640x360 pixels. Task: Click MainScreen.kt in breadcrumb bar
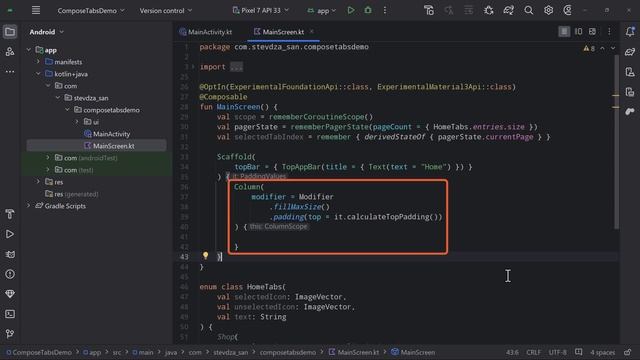(x=354, y=352)
